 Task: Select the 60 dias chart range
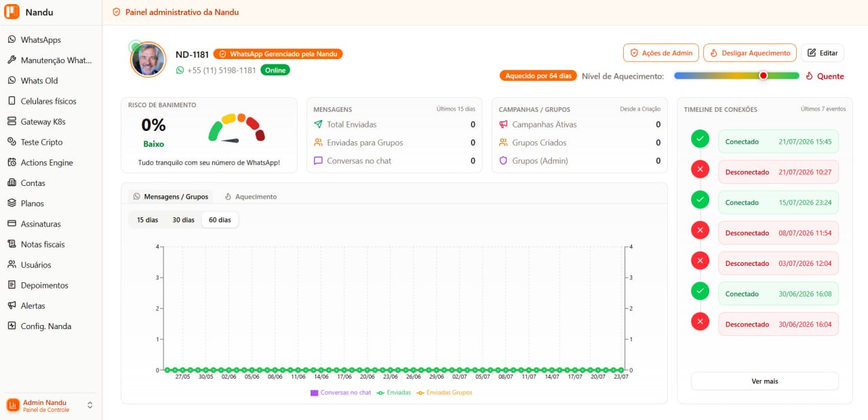pos(220,220)
